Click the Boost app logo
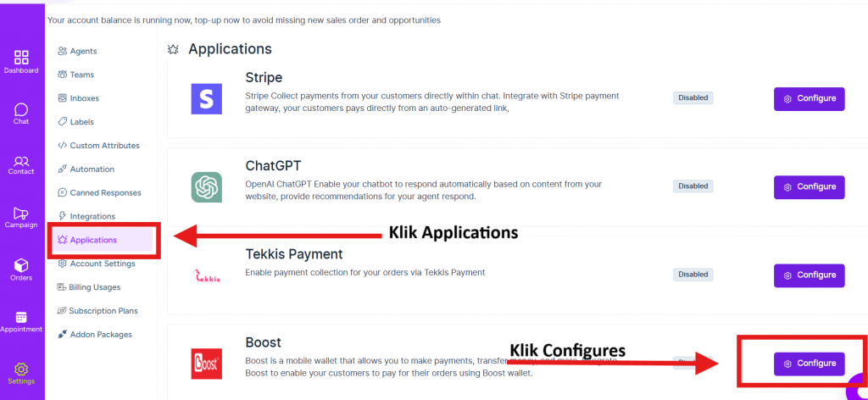868x400 pixels. [206, 364]
